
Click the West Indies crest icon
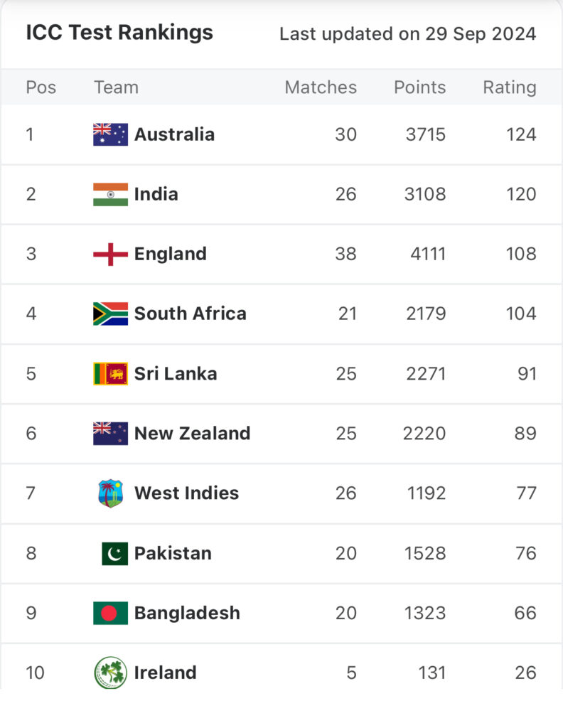(111, 493)
